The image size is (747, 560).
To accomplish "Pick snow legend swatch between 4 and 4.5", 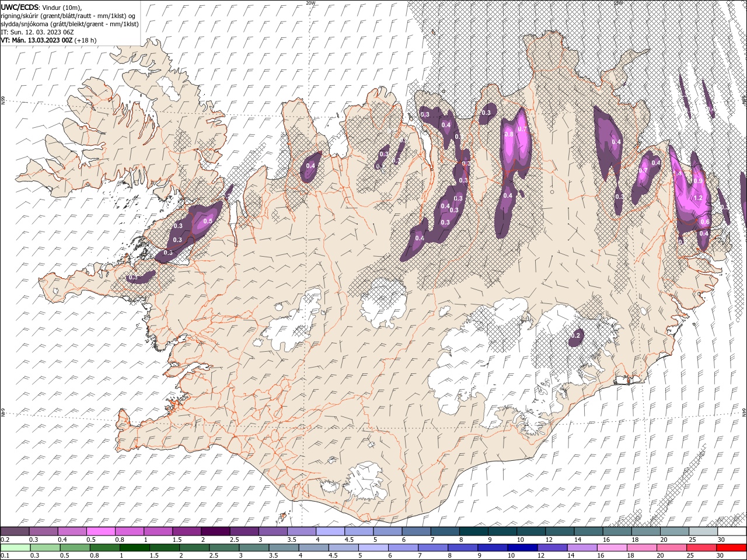I will tap(330, 531).
